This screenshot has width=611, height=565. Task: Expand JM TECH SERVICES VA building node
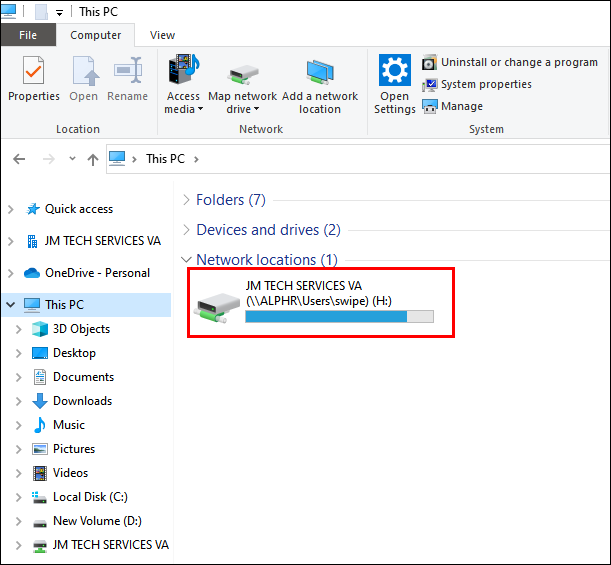[x=11, y=241]
